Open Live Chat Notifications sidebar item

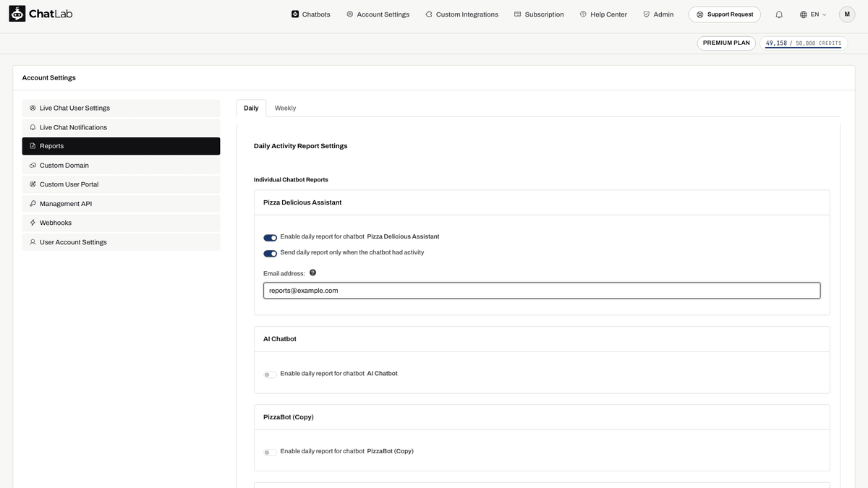(x=121, y=127)
